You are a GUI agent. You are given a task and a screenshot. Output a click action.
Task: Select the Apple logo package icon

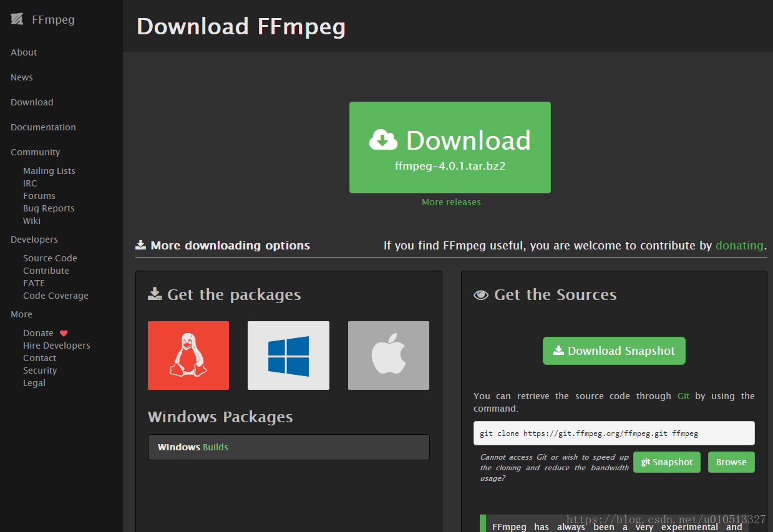tap(388, 355)
